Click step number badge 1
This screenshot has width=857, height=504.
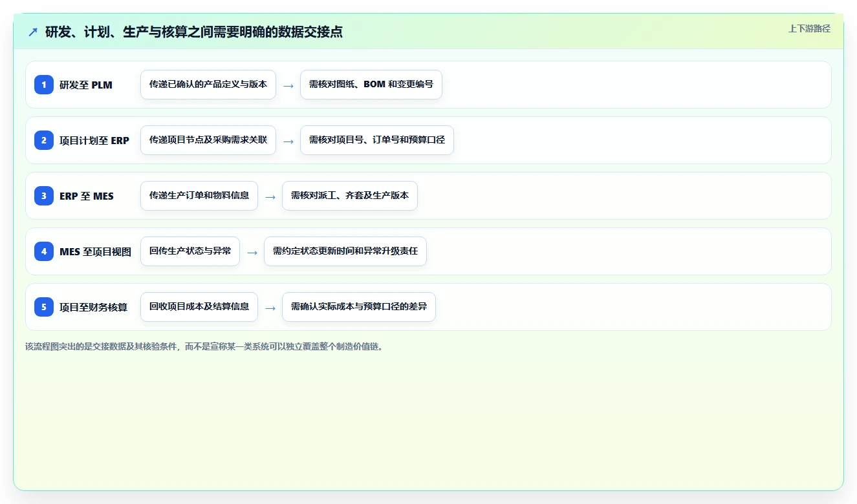(x=44, y=85)
